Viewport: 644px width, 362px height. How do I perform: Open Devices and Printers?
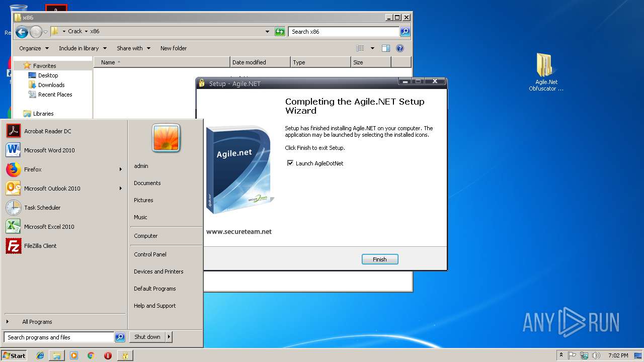(x=158, y=271)
